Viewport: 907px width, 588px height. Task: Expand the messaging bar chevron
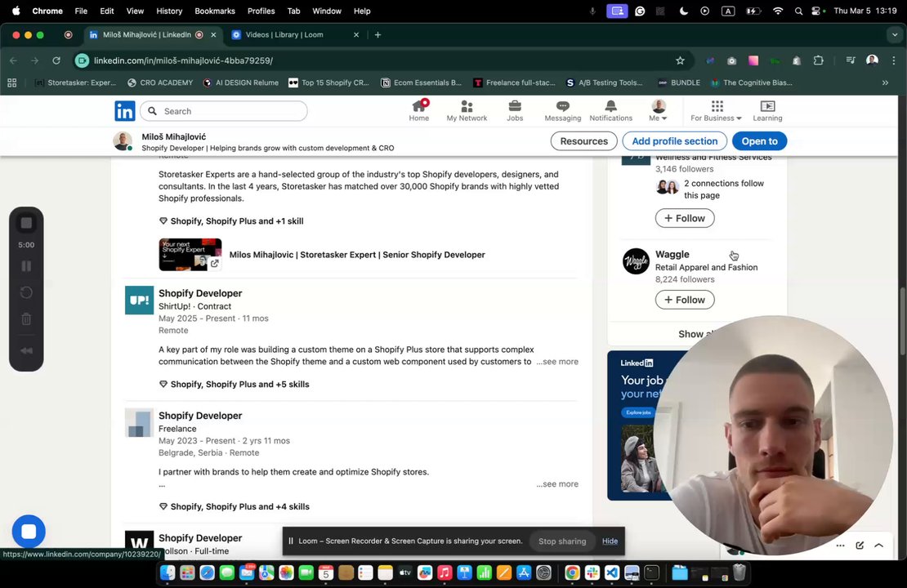878,546
